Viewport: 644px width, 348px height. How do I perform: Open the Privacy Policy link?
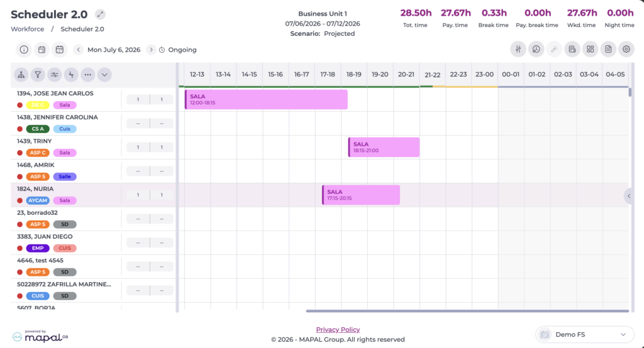tap(338, 330)
